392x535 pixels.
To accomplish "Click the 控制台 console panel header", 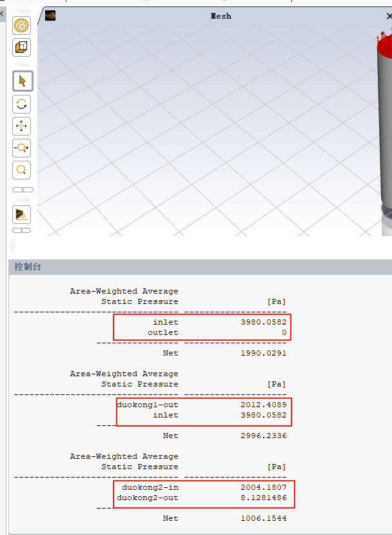I will tap(28, 267).
